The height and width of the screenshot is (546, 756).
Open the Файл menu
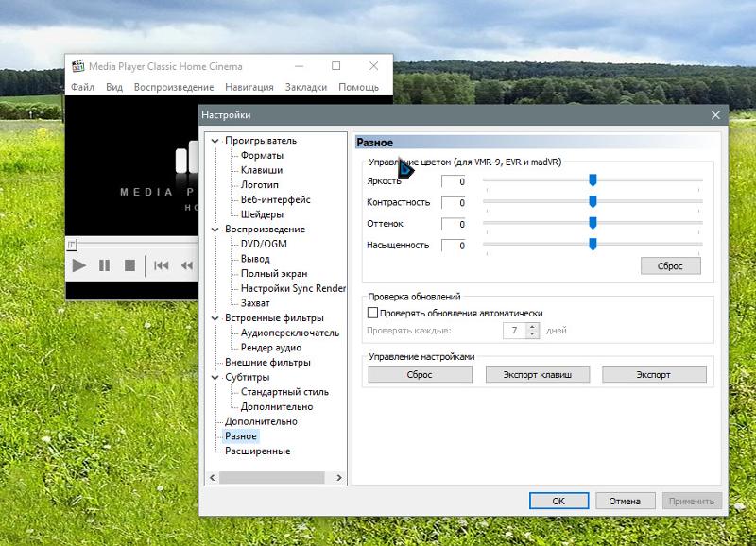tap(82, 87)
